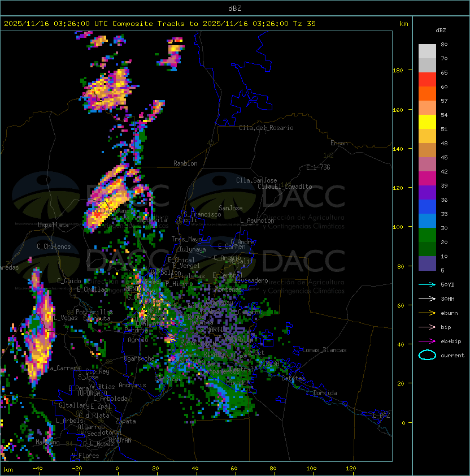This screenshot has width=470, height=476.
Task: Pick the magenta 39-42 dBZ swatch
Action: click(427, 179)
